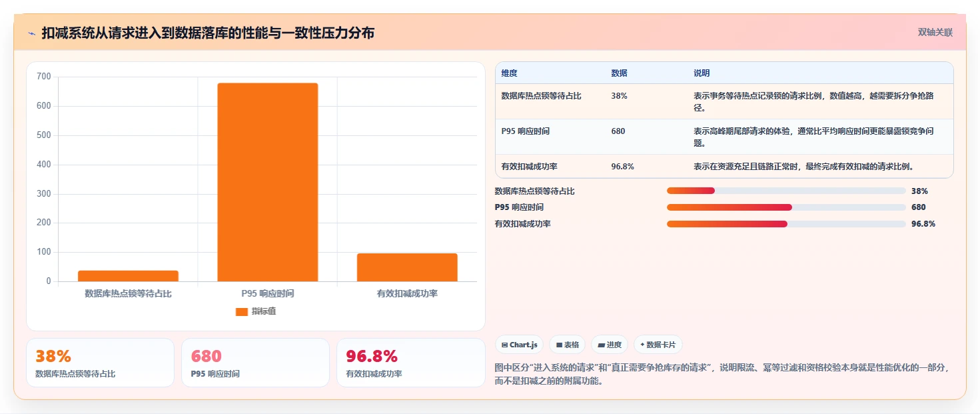Select the 数据卡片 chip
The image size is (980, 414).
click(x=658, y=345)
